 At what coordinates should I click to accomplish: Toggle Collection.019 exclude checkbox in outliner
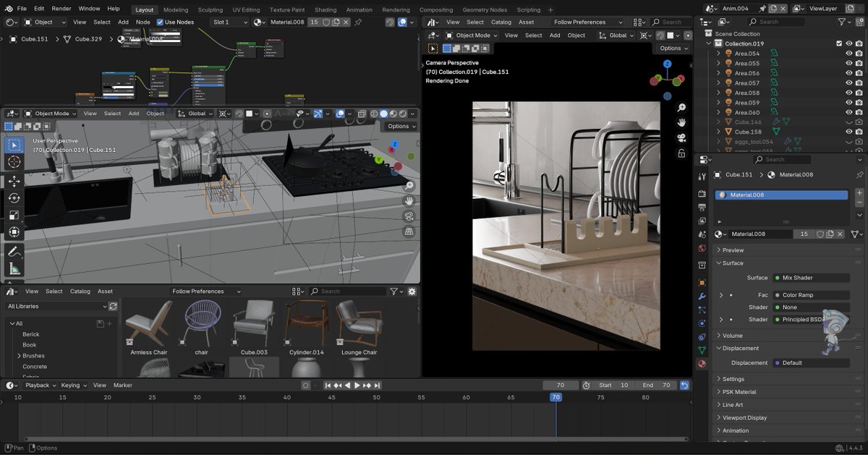click(838, 43)
